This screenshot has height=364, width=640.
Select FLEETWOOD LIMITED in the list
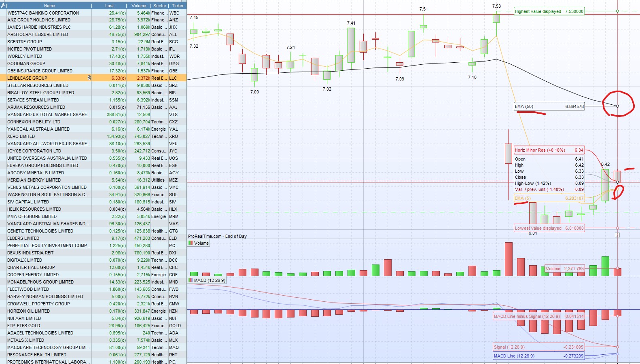click(93, 289)
